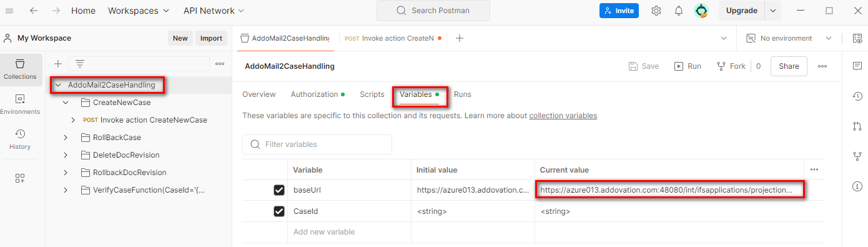868x247 pixels.
Task: Open collections list more options ellipsis
Action: pos(220,64)
